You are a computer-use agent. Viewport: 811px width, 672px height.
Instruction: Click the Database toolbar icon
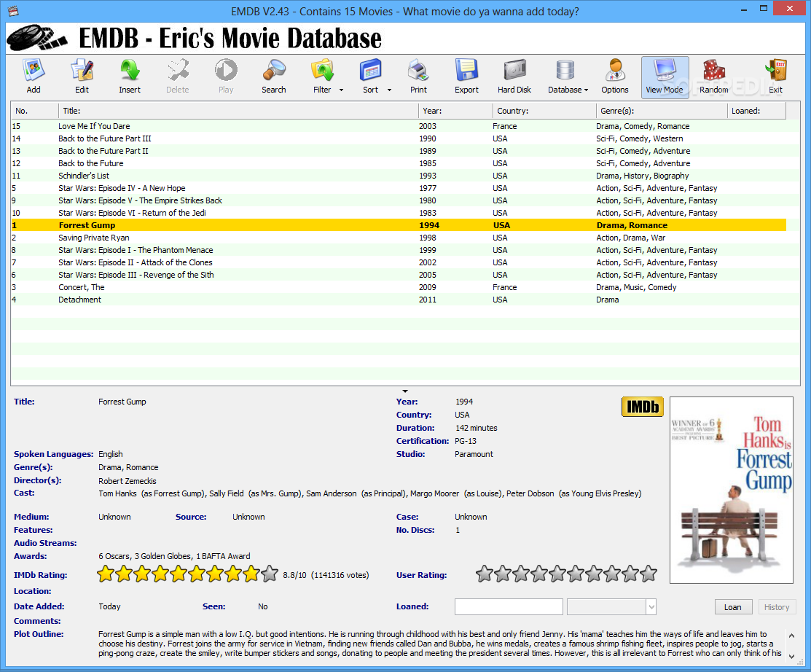tap(565, 77)
